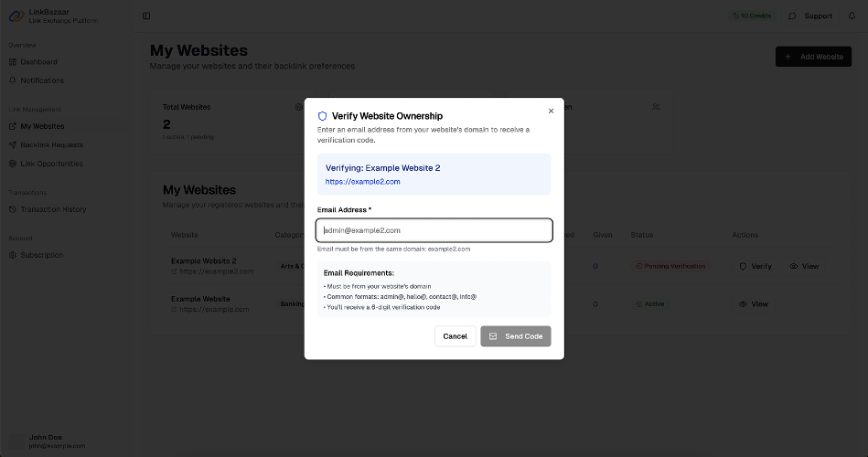Close the Verify Website Ownership dialog

click(x=551, y=111)
